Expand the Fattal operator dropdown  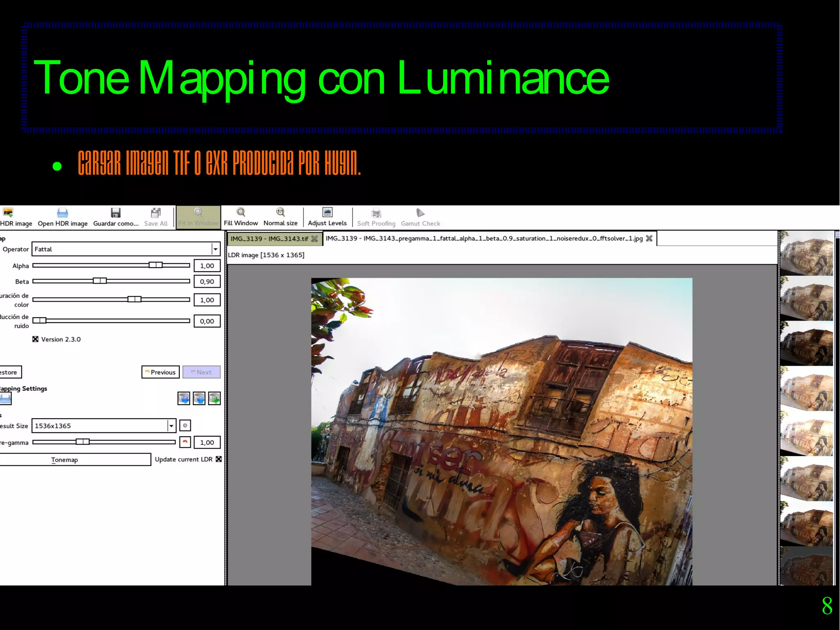215,249
